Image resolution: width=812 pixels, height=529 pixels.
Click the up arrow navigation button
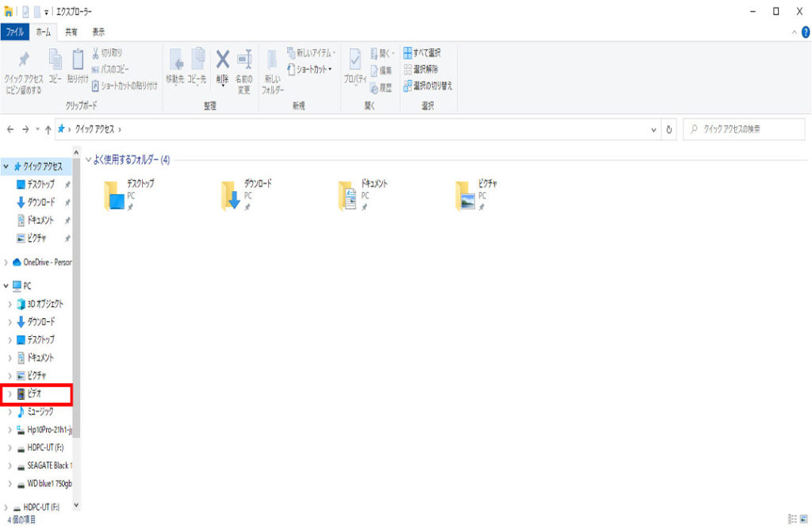pyautogui.click(x=48, y=129)
